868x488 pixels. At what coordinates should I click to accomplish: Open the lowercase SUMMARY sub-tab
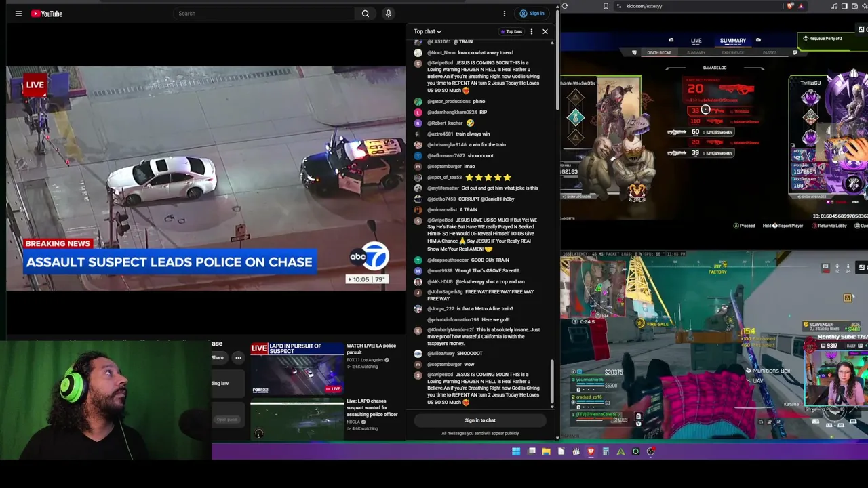tap(696, 53)
